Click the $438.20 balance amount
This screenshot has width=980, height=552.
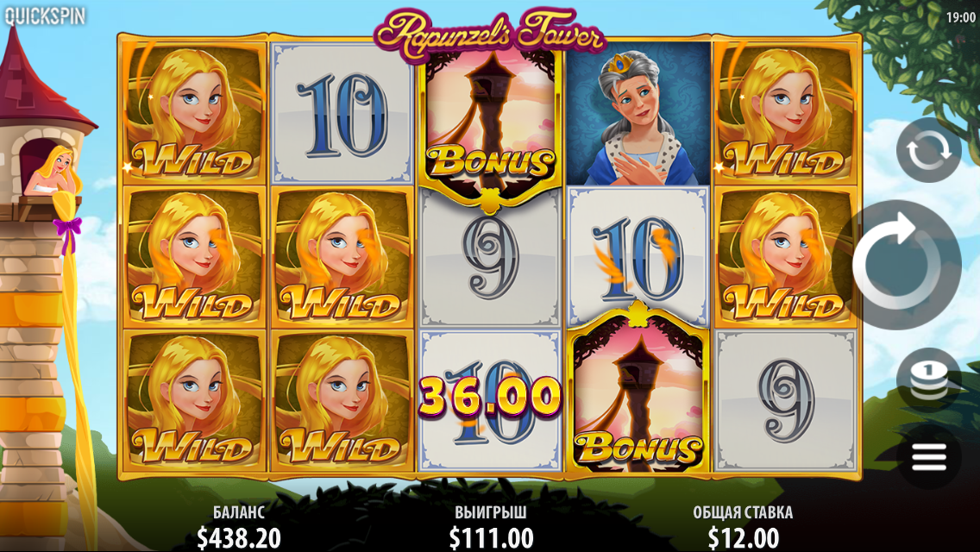pos(239,537)
